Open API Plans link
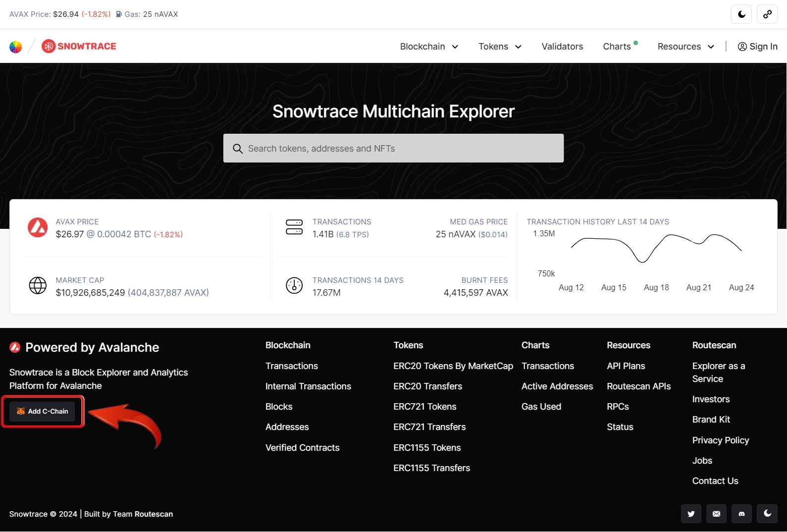This screenshot has width=787, height=532. tap(626, 366)
